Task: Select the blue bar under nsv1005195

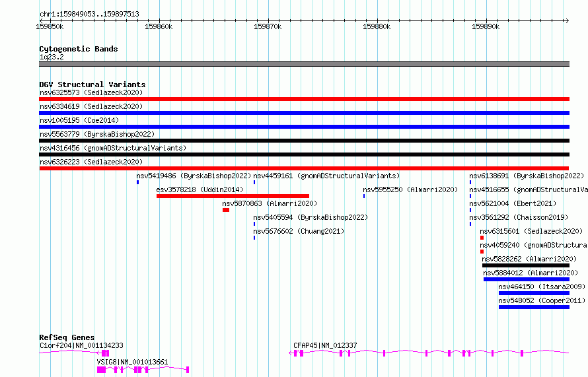Action: pyautogui.click(x=304, y=127)
